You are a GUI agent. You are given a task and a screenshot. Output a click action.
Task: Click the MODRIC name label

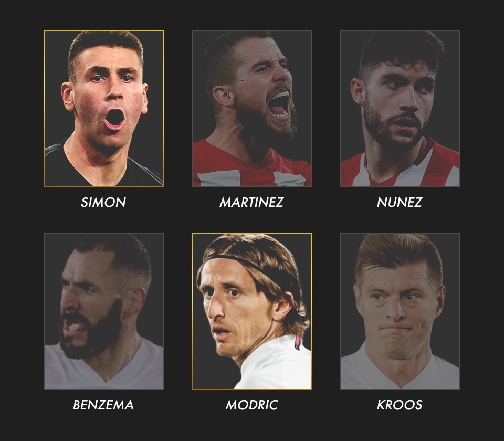tap(251, 405)
